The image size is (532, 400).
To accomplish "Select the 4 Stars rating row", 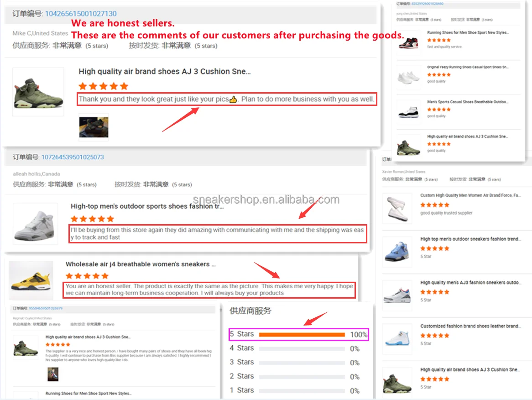I will click(294, 348).
